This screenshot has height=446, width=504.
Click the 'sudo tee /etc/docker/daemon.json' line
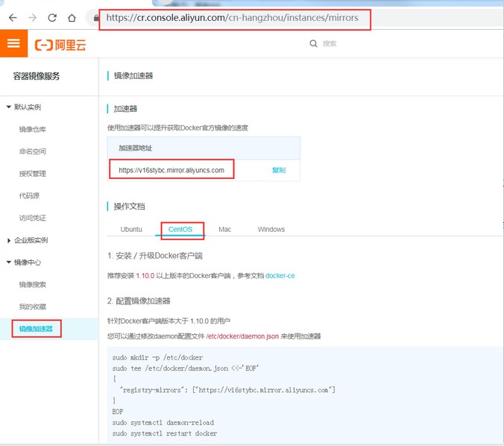(186, 368)
